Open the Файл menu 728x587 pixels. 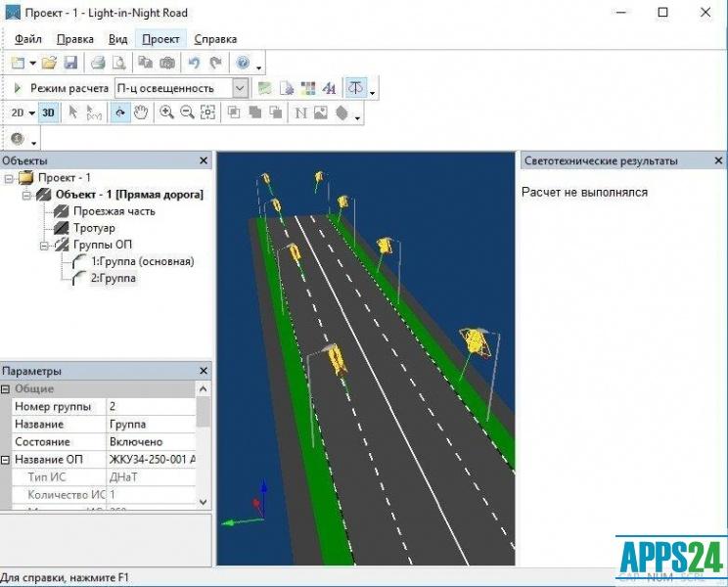point(27,39)
